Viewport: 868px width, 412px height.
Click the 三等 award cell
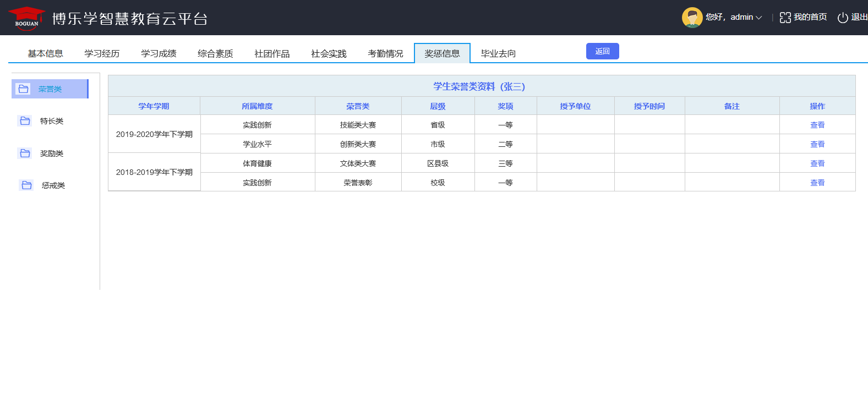(x=506, y=163)
